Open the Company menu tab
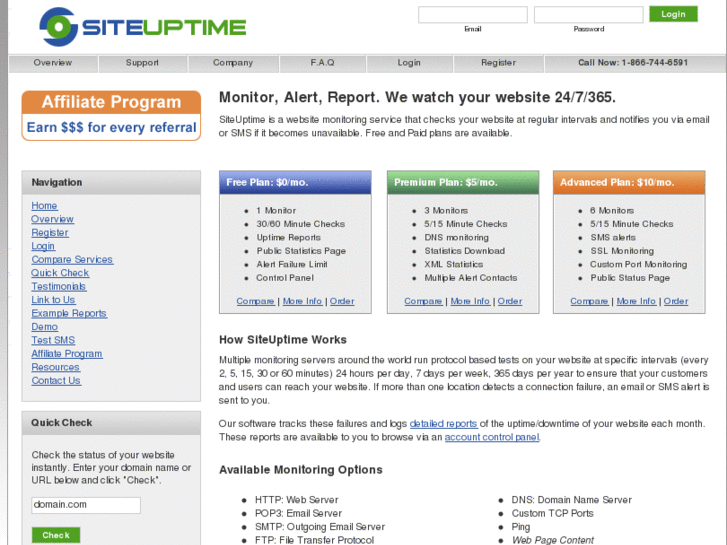Screen dimensions: 727x545 [x=233, y=63]
